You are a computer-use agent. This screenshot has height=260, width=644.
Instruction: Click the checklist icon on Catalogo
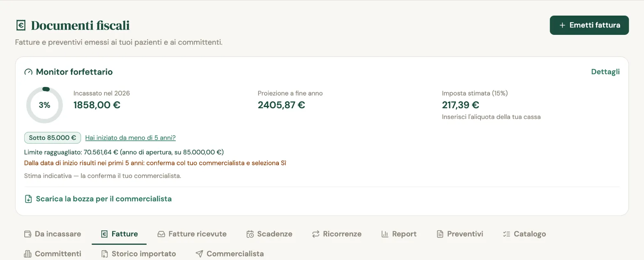click(506, 234)
